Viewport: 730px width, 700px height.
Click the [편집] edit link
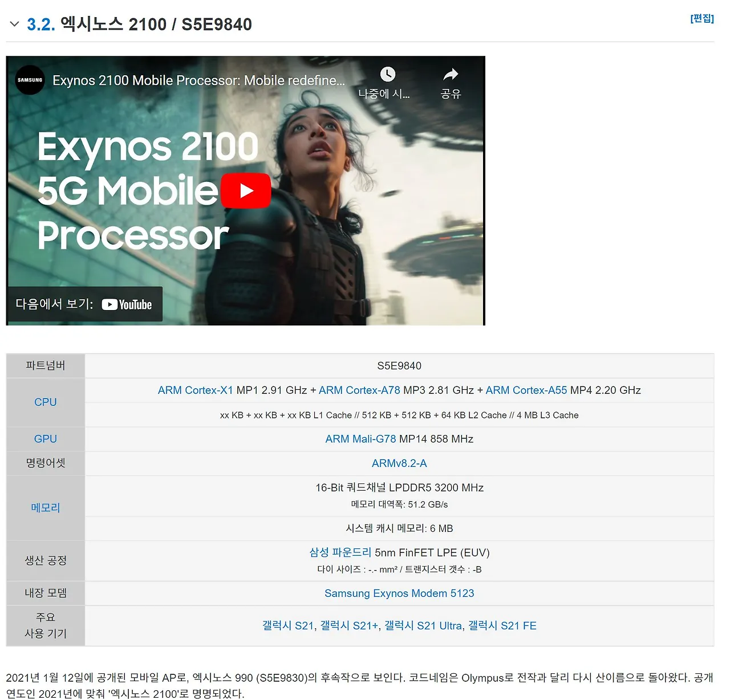[x=702, y=18]
